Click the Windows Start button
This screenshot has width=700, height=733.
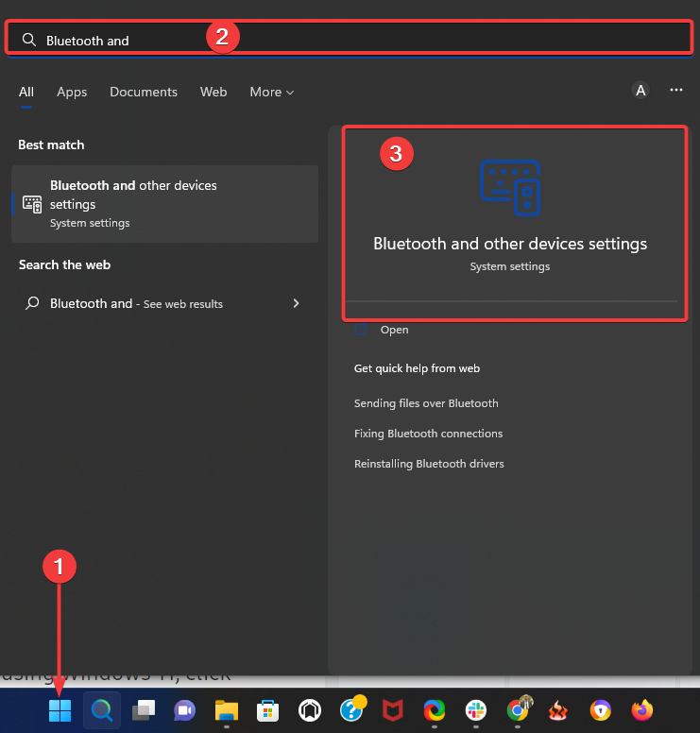tap(60, 710)
